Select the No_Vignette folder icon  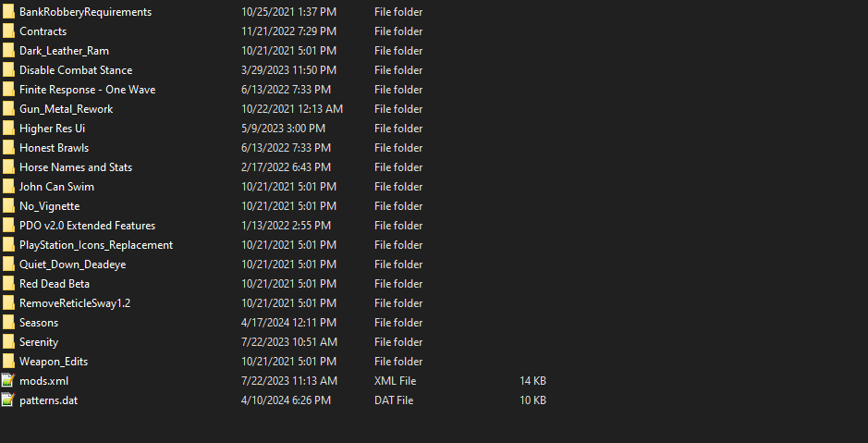(x=8, y=206)
